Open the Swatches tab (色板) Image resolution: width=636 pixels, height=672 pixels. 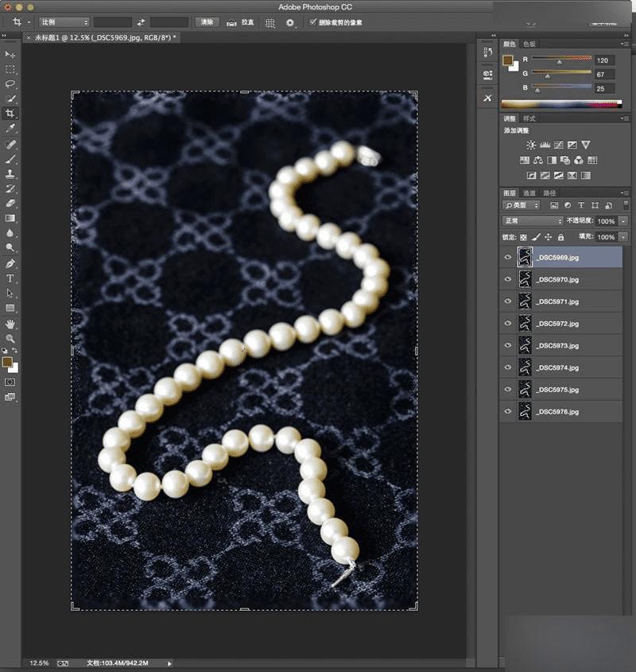(x=529, y=45)
